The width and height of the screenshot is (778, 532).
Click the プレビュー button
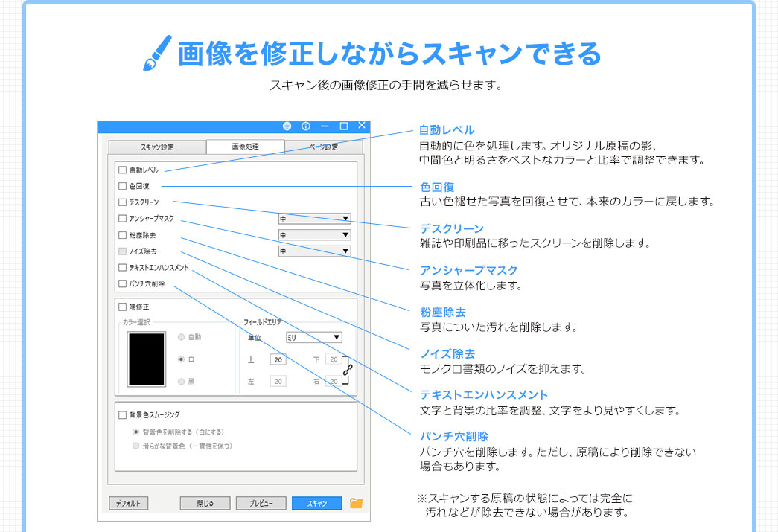261,503
